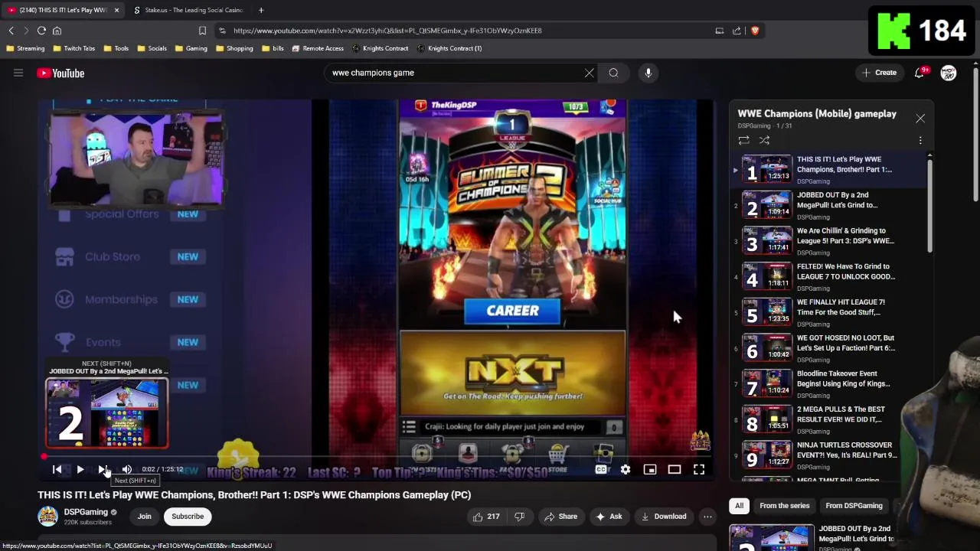The height and width of the screenshot is (551, 980).
Task: Select the All filter chip
Action: tap(739, 506)
